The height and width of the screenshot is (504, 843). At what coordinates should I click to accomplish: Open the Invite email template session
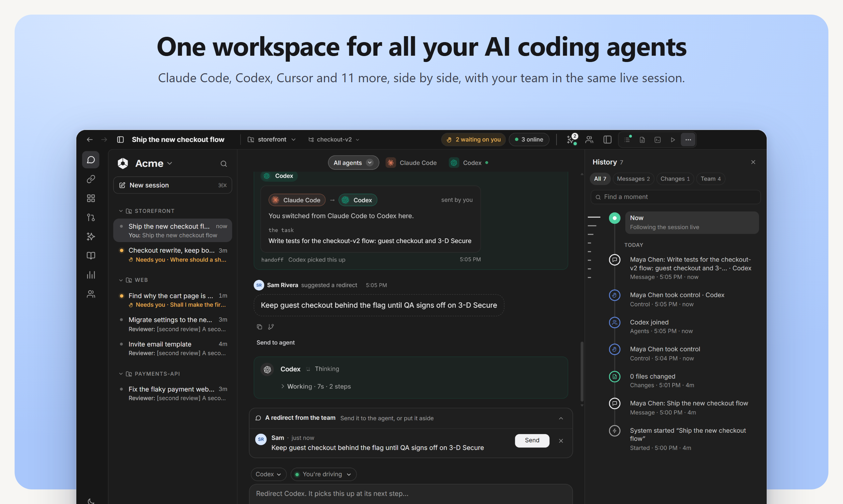(173, 348)
